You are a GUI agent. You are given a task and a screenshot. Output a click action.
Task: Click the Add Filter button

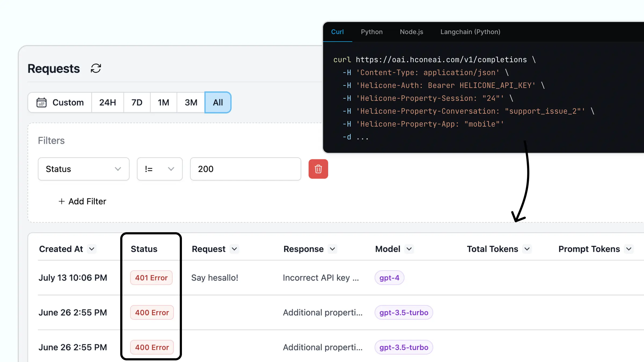click(x=82, y=201)
